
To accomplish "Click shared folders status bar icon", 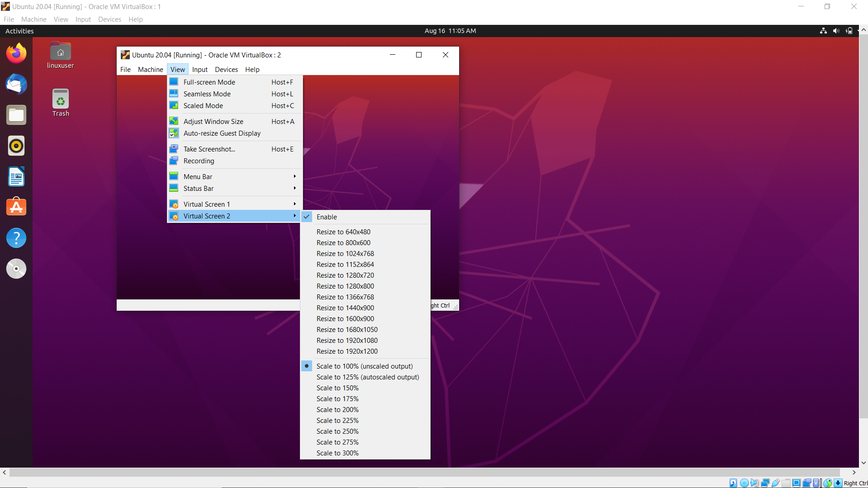I will coord(786,483).
